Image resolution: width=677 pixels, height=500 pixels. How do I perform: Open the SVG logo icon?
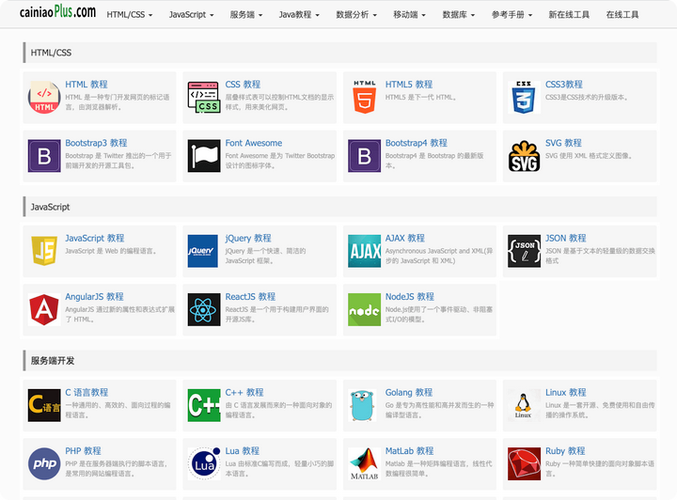click(524, 156)
